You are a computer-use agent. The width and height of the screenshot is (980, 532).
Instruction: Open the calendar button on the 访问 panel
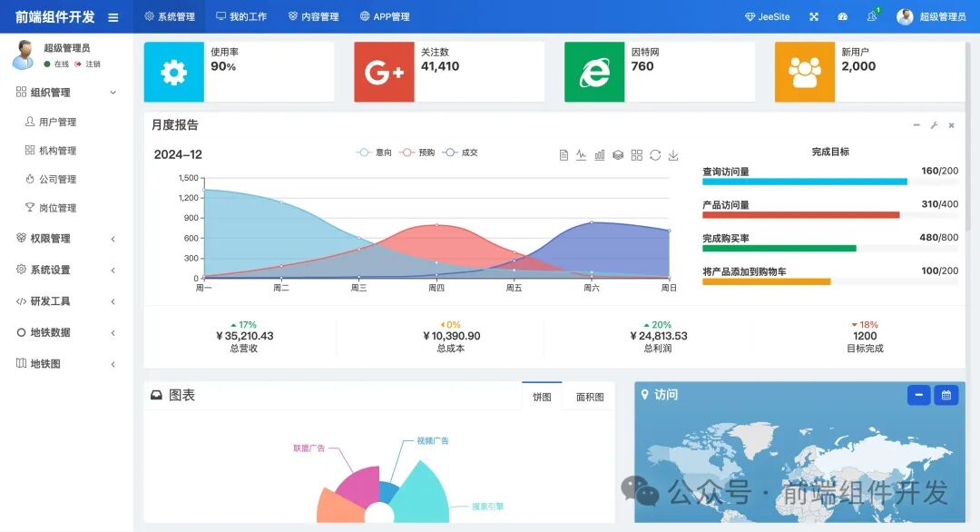point(945,395)
